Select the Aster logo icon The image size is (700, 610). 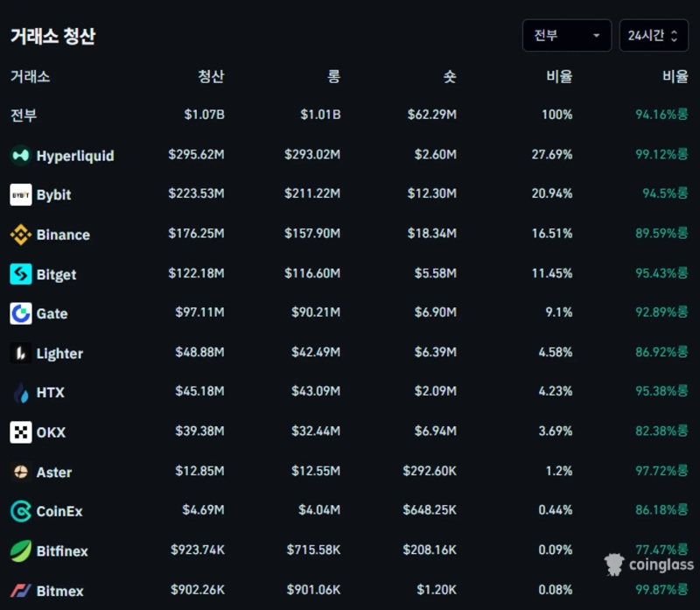(x=21, y=472)
